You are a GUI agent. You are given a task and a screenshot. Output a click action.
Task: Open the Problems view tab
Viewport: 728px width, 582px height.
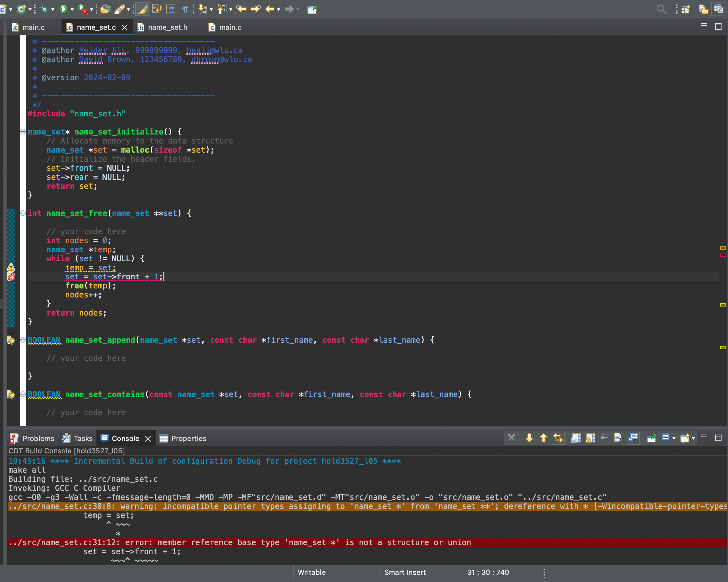(38, 438)
